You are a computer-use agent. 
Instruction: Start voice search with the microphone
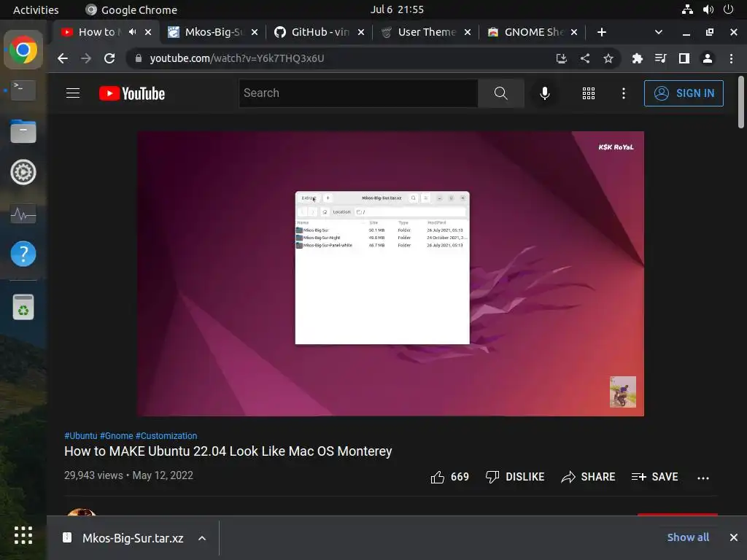coord(544,93)
